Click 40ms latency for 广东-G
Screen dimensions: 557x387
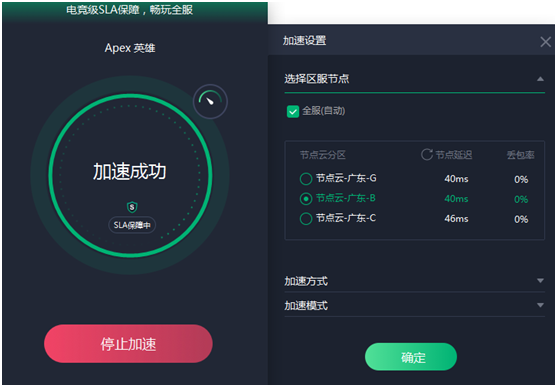click(x=456, y=178)
